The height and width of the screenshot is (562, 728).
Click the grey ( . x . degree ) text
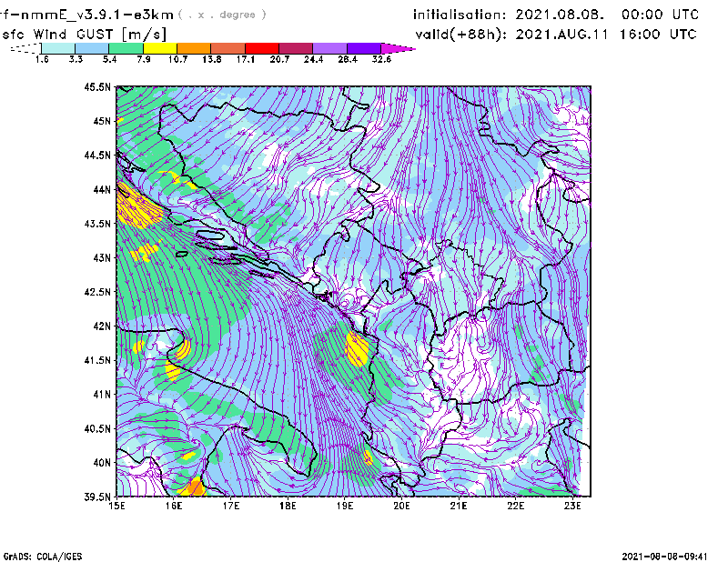click(222, 15)
